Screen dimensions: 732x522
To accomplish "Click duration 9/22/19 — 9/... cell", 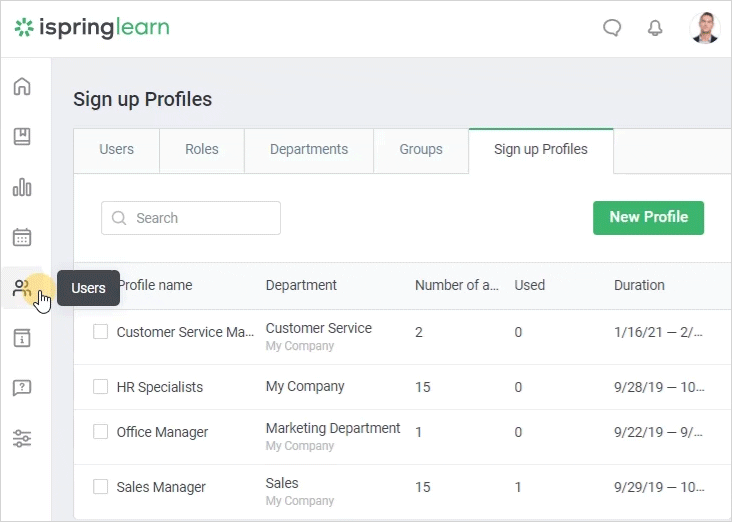I will 658,432.
